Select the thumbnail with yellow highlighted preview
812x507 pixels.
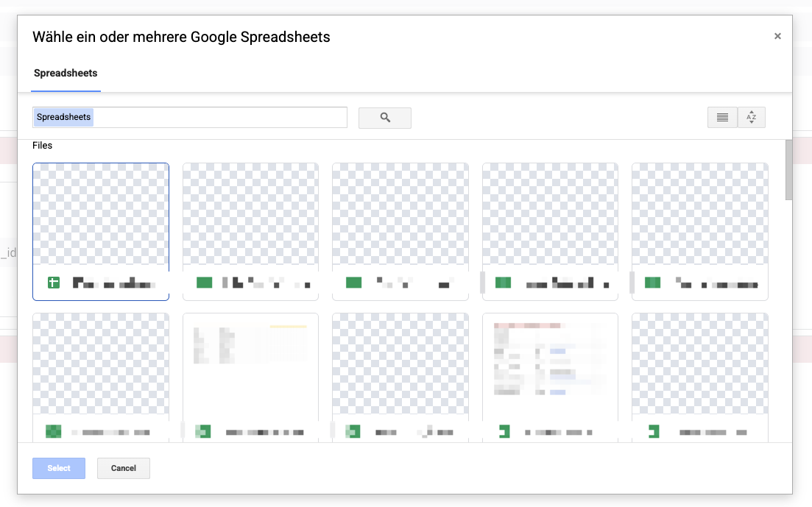(x=250, y=364)
